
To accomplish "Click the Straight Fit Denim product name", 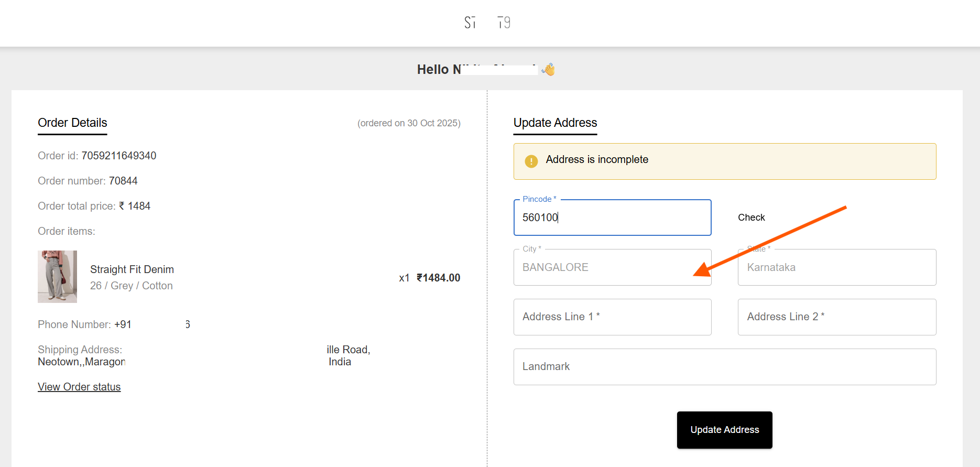I will [132, 269].
